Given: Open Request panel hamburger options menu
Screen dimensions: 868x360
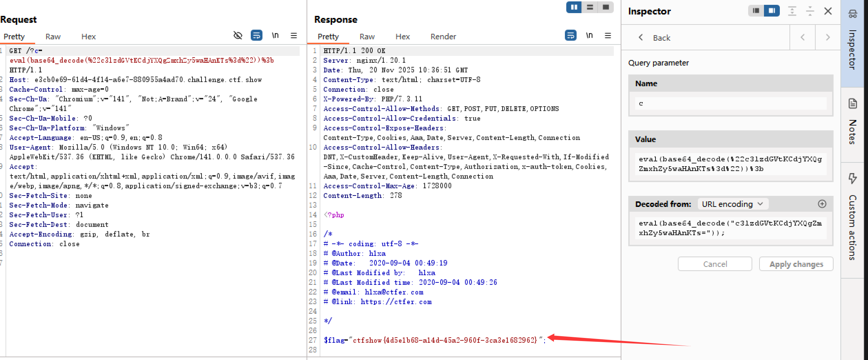Looking at the screenshot, I should [x=293, y=35].
